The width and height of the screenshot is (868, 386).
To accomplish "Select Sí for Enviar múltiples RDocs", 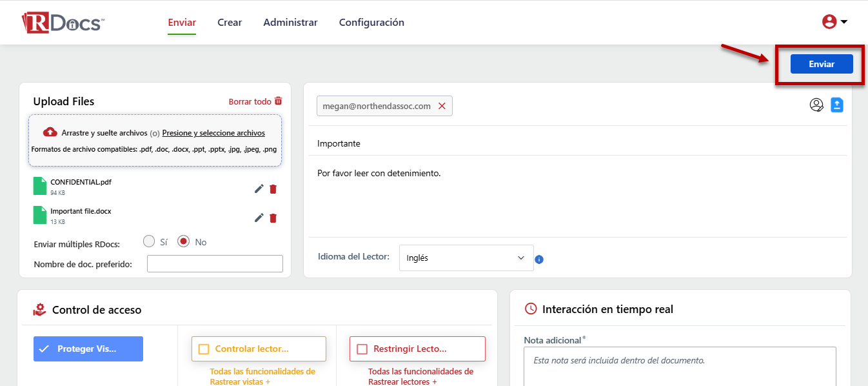I will coord(149,241).
